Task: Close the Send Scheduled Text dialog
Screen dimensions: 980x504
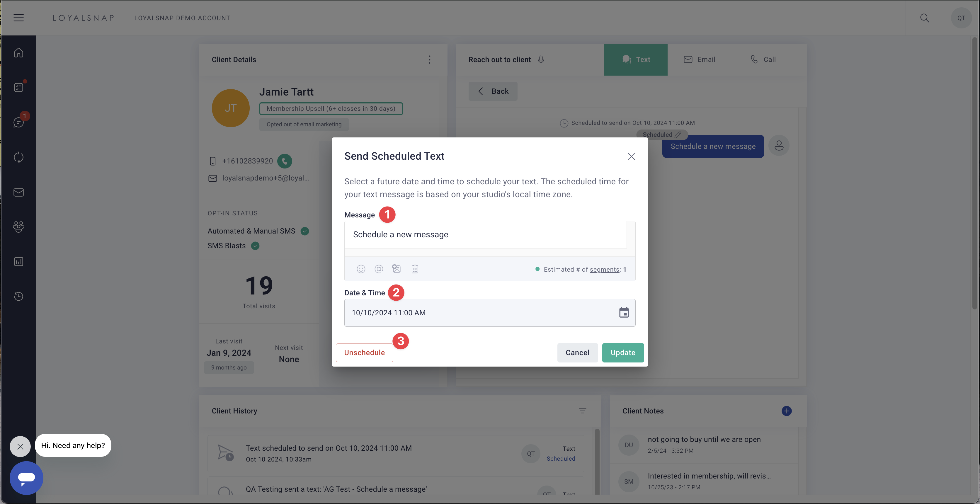Action: (x=631, y=156)
